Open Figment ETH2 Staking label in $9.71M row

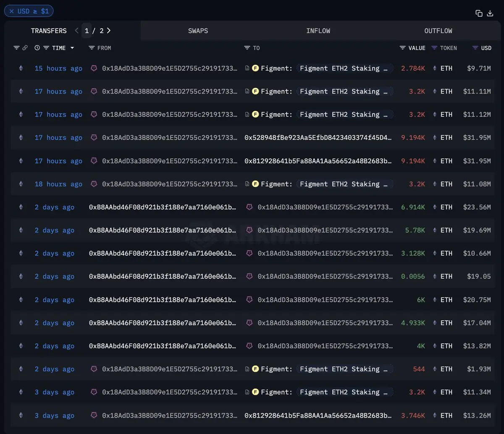click(345, 68)
